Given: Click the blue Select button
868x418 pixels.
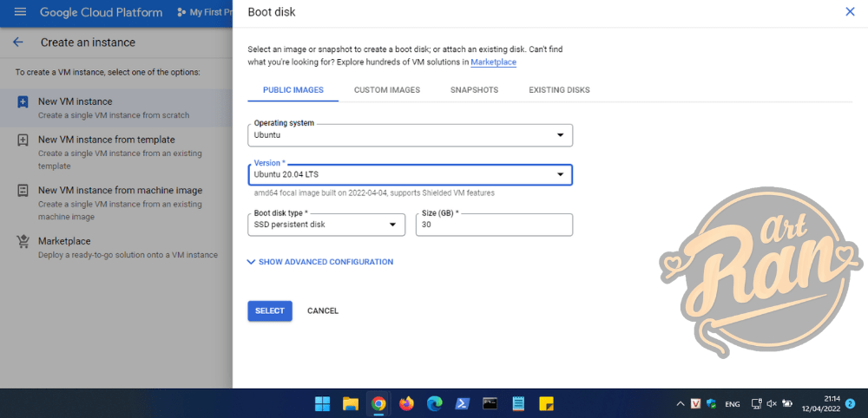Looking at the screenshot, I should point(270,310).
